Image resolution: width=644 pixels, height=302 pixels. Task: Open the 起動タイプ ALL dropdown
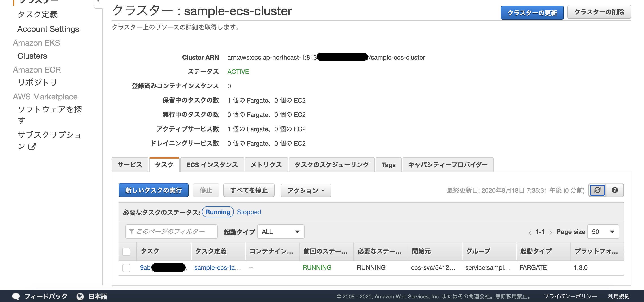tap(280, 231)
